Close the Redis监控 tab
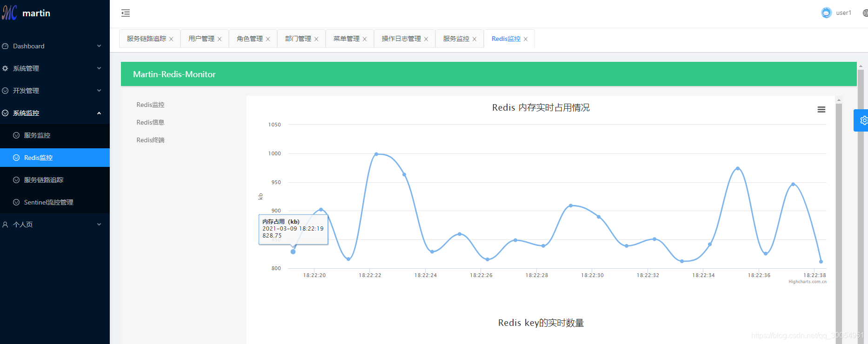This screenshot has height=344, width=868. click(526, 39)
